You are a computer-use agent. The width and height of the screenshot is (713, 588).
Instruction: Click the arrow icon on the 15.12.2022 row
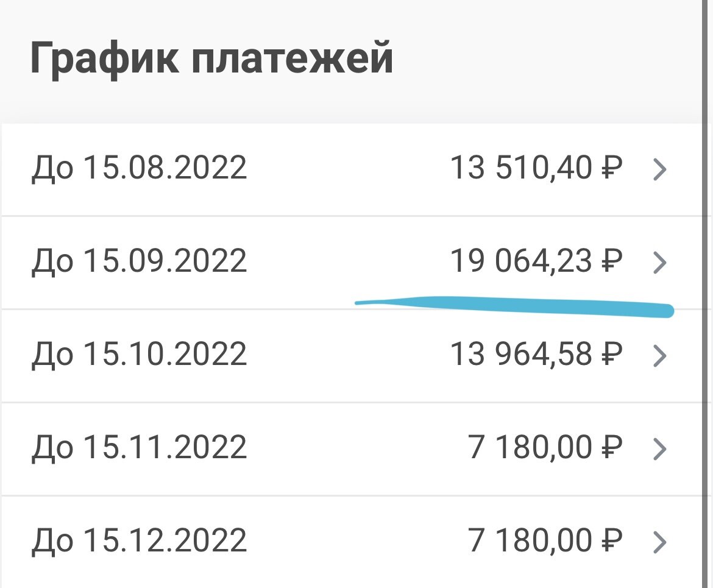[660, 540]
